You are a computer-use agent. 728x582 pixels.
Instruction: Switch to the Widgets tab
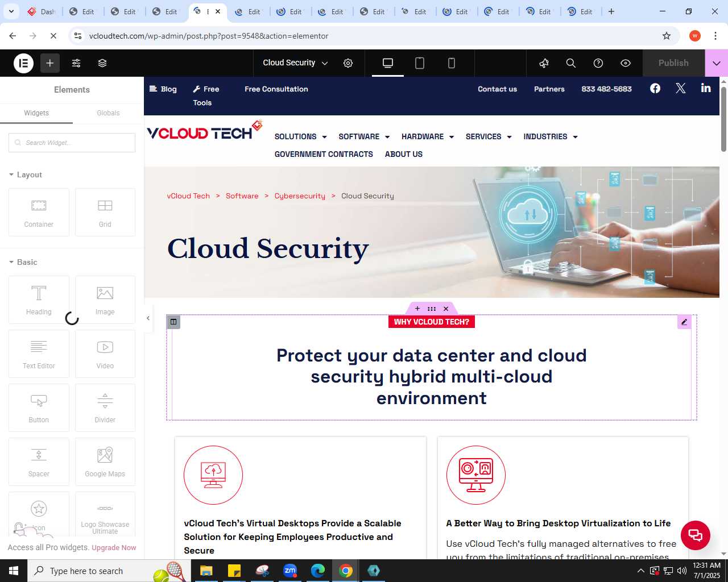tap(36, 113)
